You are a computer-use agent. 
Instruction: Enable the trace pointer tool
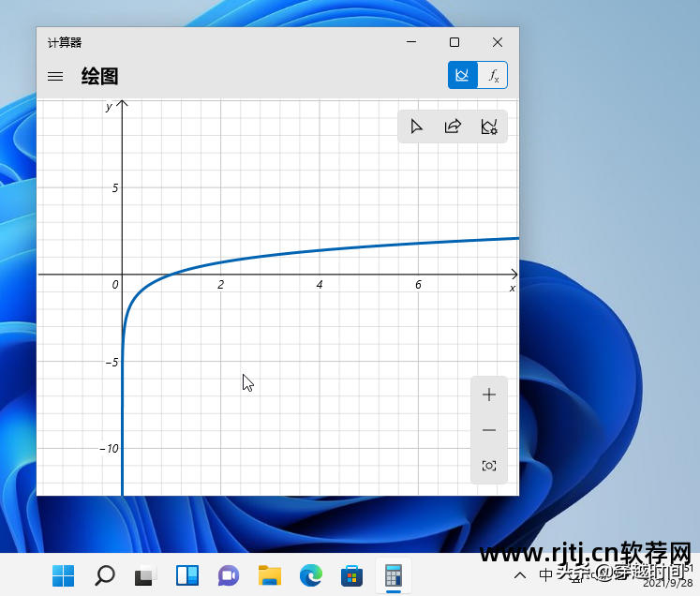[x=416, y=127]
